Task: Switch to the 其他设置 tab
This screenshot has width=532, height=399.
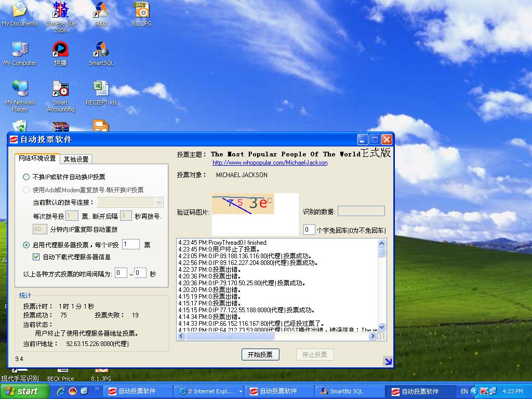Action: coord(76,159)
